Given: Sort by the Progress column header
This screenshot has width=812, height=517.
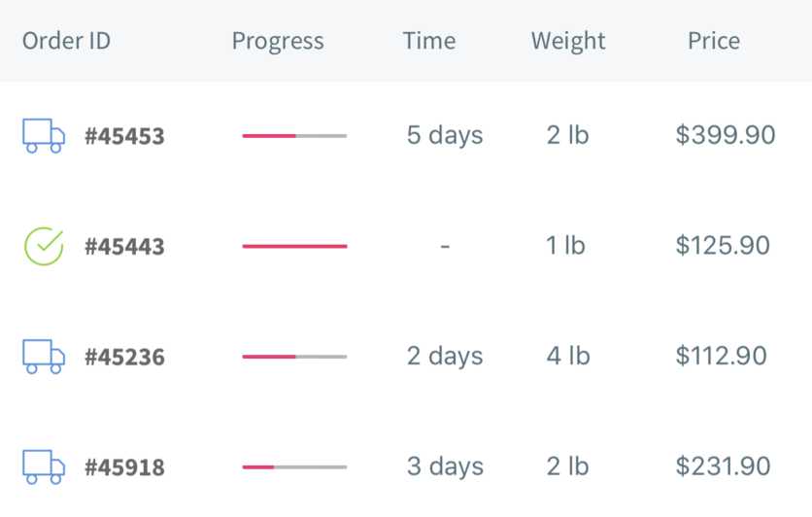Looking at the screenshot, I should [x=278, y=42].
